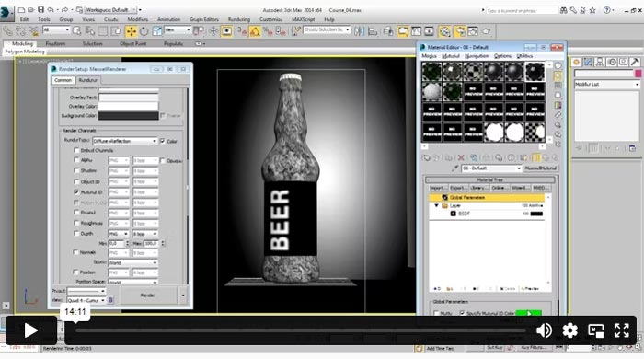Open the Material Editor Options menu
The width and height of the screenshot is (644, 359).
(x=502, y=56)
